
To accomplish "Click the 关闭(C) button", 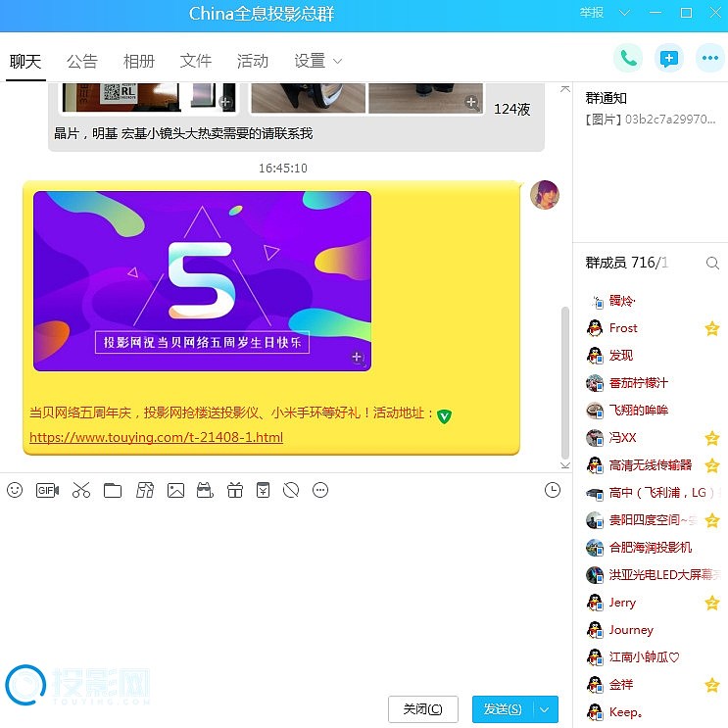I will coord(423,709).
